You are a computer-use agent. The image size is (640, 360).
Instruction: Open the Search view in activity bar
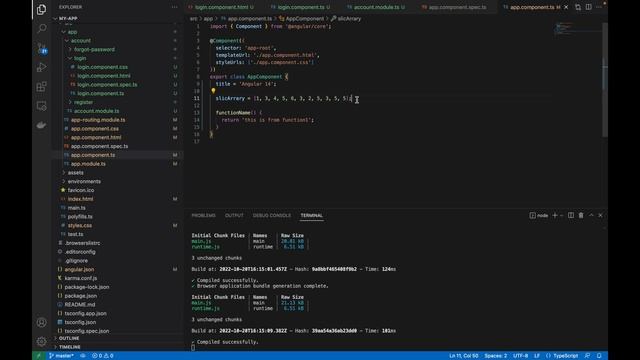click(41, 28)
